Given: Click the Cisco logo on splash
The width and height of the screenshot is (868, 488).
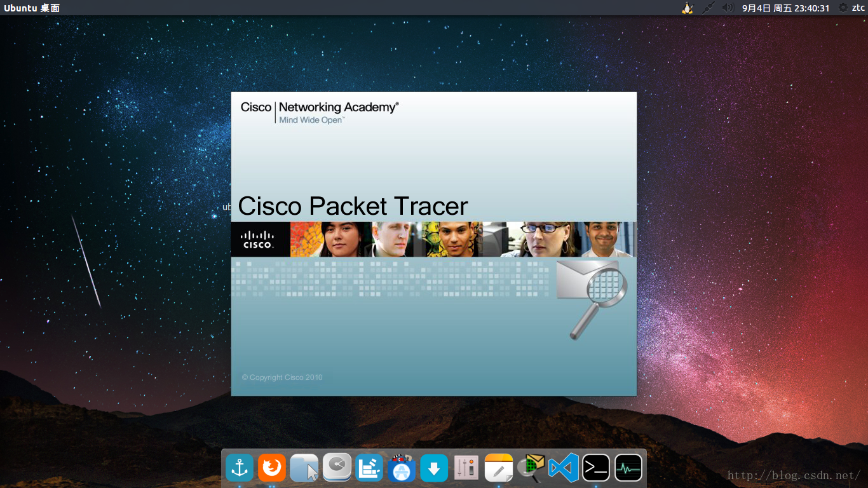Looking at the screenshot, I should tap(257, 240).
